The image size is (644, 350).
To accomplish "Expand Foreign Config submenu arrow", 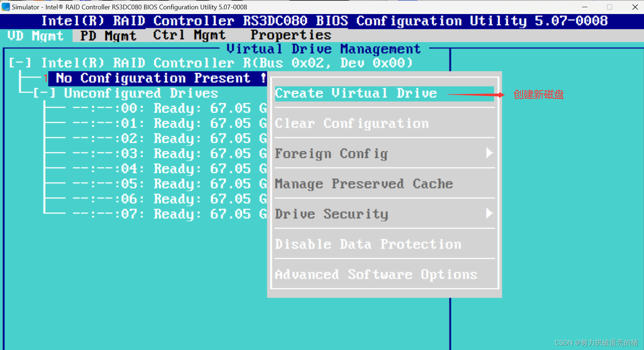I will coord(489,153).
